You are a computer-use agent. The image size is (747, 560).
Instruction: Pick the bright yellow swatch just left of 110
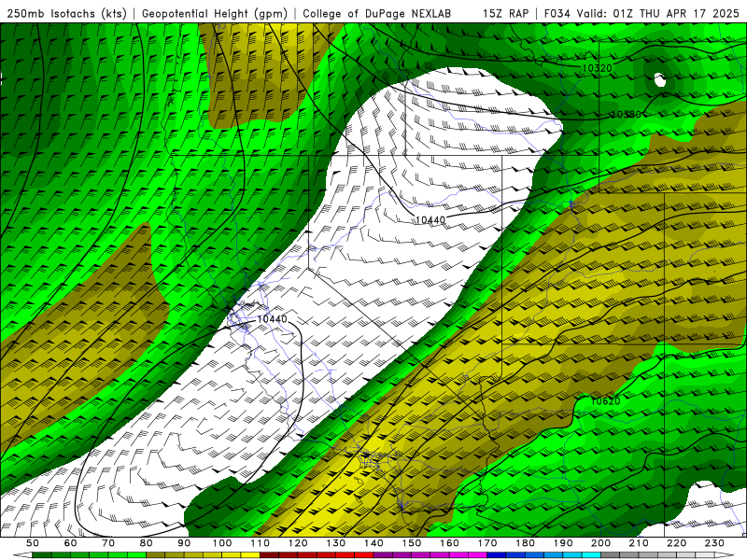(250, 555)
